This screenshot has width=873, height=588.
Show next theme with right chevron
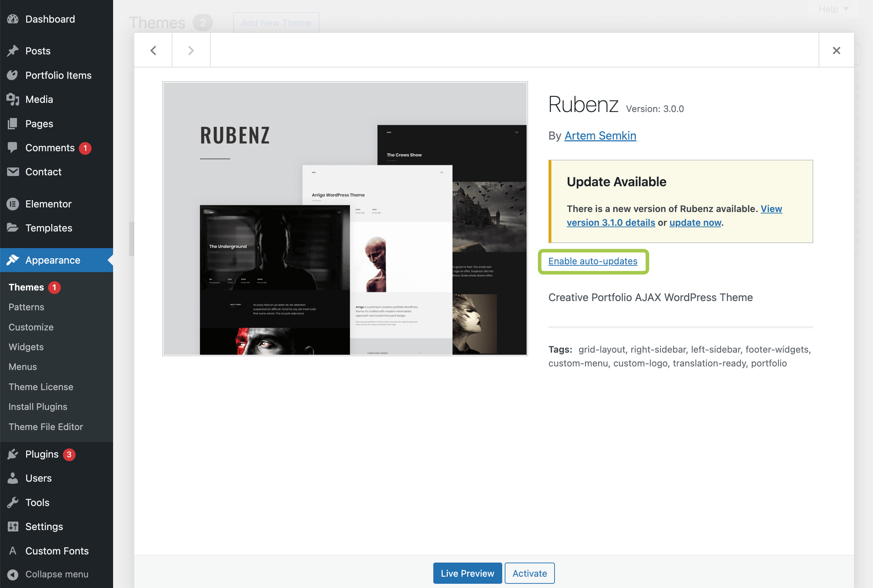coord(191,51)
